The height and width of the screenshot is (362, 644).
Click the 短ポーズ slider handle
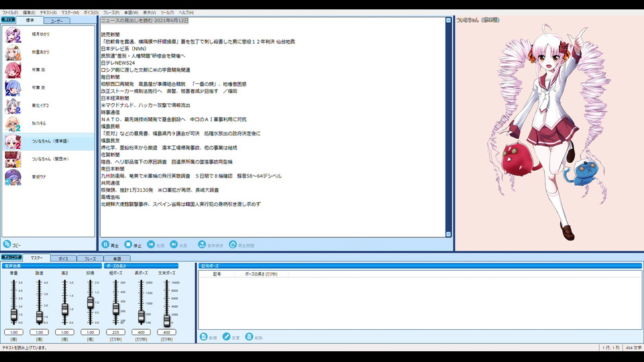click(x=116, y=308)
